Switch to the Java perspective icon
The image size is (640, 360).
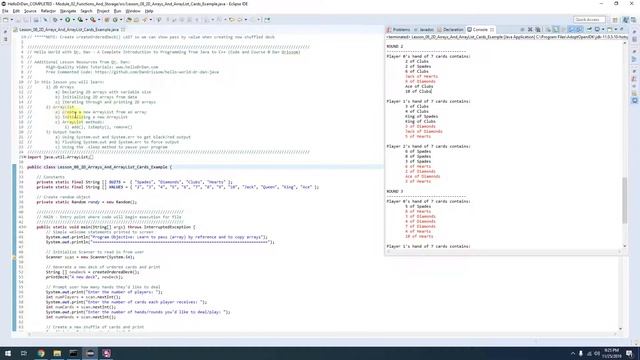[x=625, y=19]
